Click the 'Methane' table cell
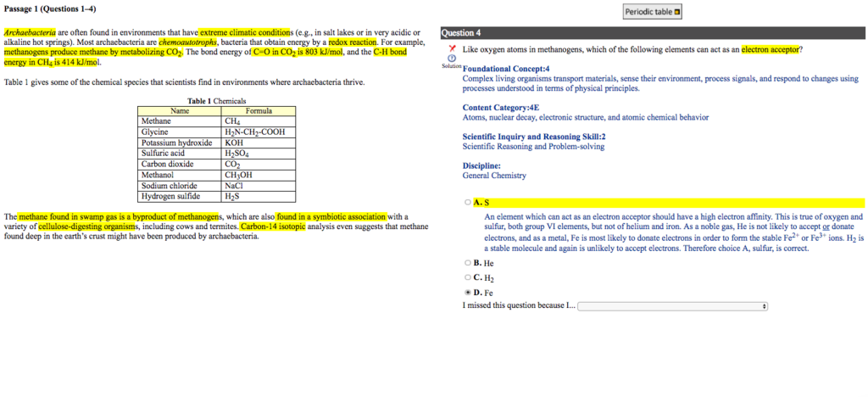The width and height of the screenshot is (868, 397). click(x=180, y=121)
